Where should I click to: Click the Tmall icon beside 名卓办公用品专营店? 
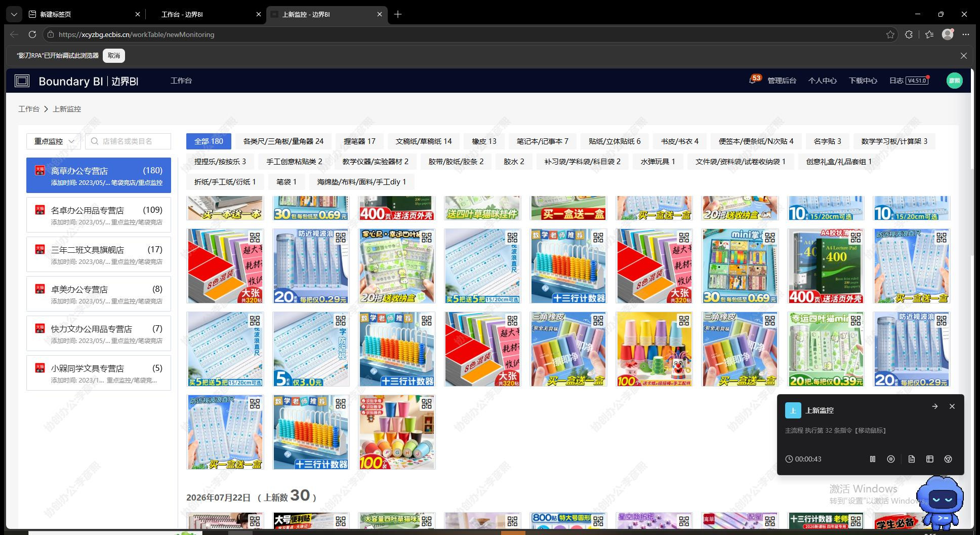[x=40, y=210]
